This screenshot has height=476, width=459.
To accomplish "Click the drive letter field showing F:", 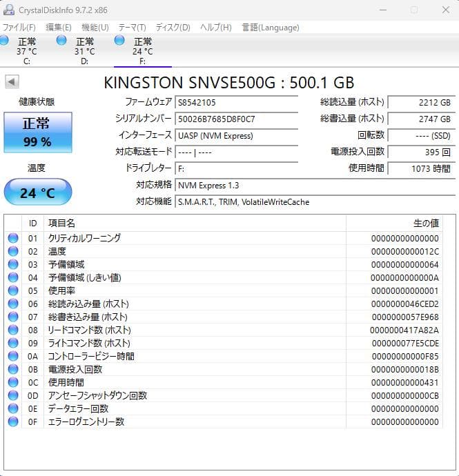I will coord(236,168).
